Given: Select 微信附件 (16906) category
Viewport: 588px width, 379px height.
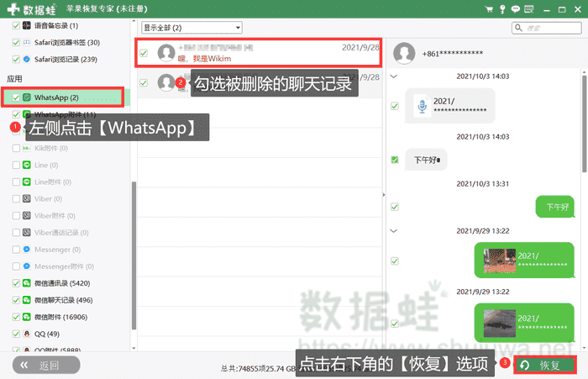Looking at the screenshot, I should tap(60, 317).
